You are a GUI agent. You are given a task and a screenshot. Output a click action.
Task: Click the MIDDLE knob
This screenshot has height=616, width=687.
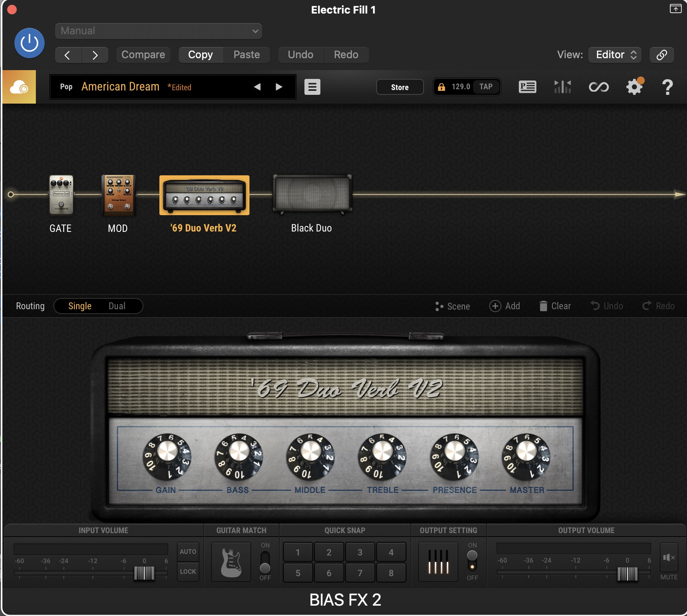[311, 457]
